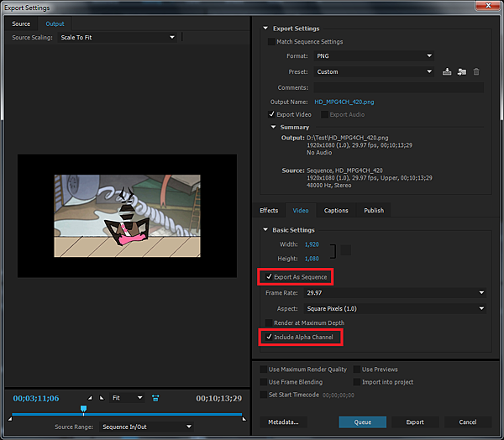Click the output name HD_MPG4CH_420.png link

(x=344, y=102)
